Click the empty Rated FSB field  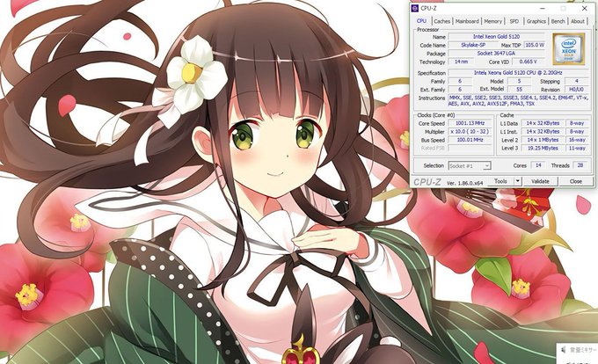[x=470, y=149]
